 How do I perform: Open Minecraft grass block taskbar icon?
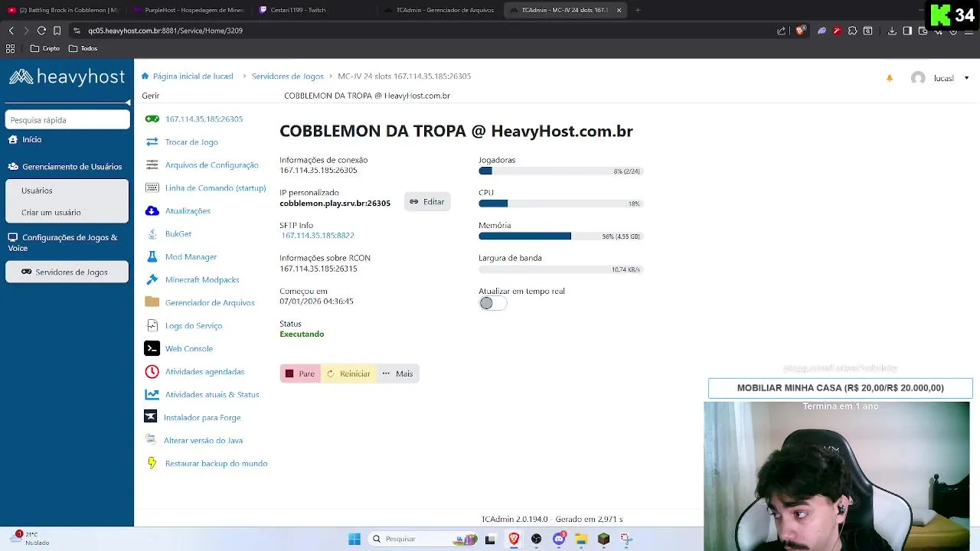(603, 539)
